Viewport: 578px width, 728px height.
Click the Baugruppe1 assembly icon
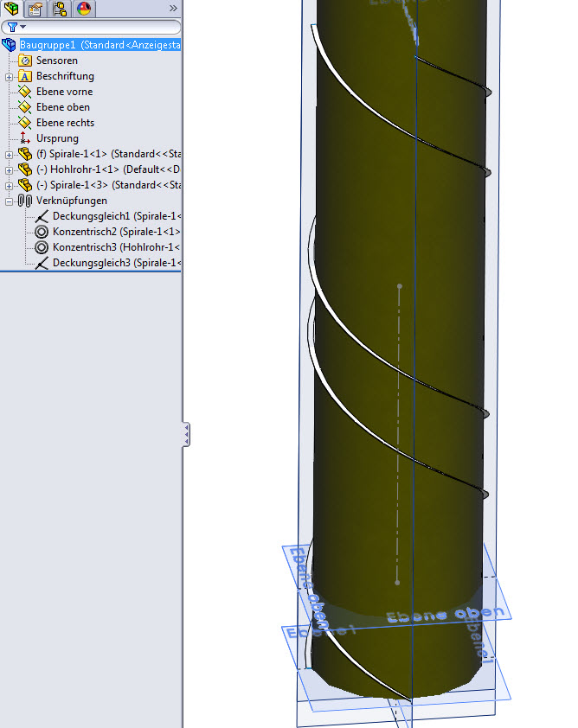pyautogui.click(x=9, y=45)
